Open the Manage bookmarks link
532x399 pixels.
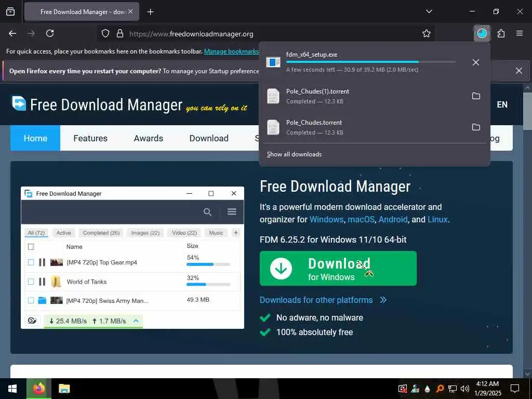(x=231, y=51)
